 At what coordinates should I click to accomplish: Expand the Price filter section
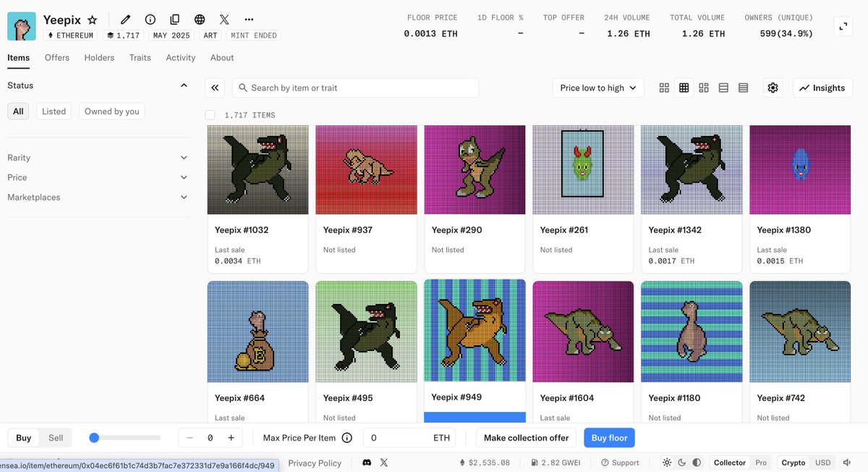tap(98, 177)
